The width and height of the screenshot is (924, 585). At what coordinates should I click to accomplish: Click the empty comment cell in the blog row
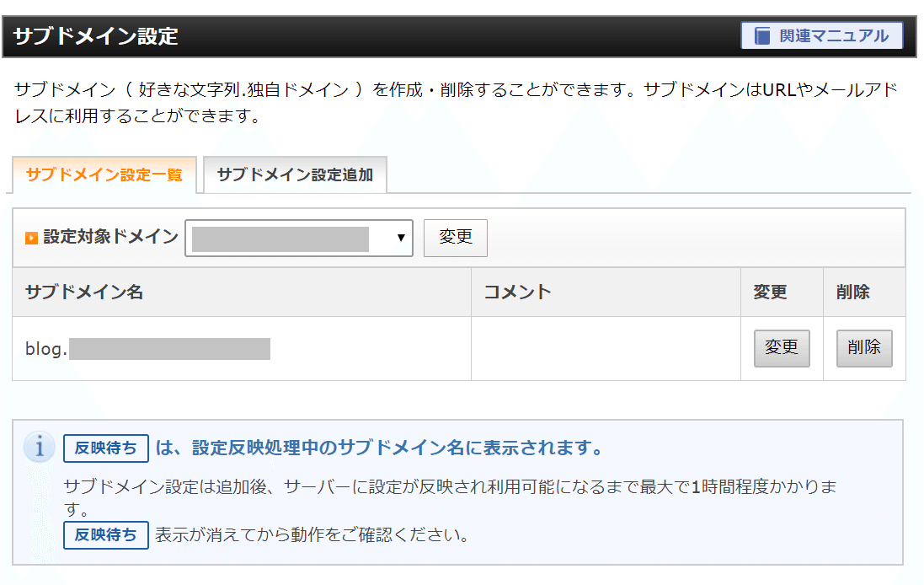[606, 348]
